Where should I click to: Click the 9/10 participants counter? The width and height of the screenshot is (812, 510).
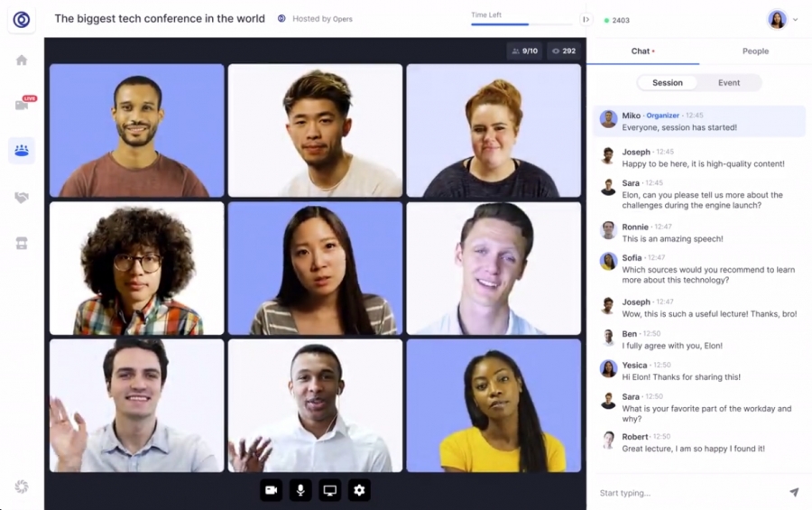pyautogui.click(x=524, y=51)
